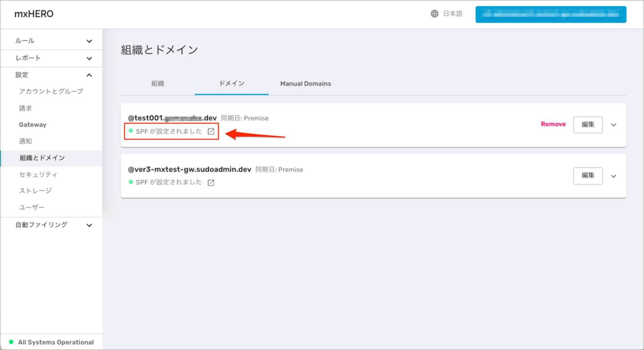Image resolution: width=644 pixels, height=350 pixels.
Task: Open the 通知 settings section
Action: click(x=25, y=141)
